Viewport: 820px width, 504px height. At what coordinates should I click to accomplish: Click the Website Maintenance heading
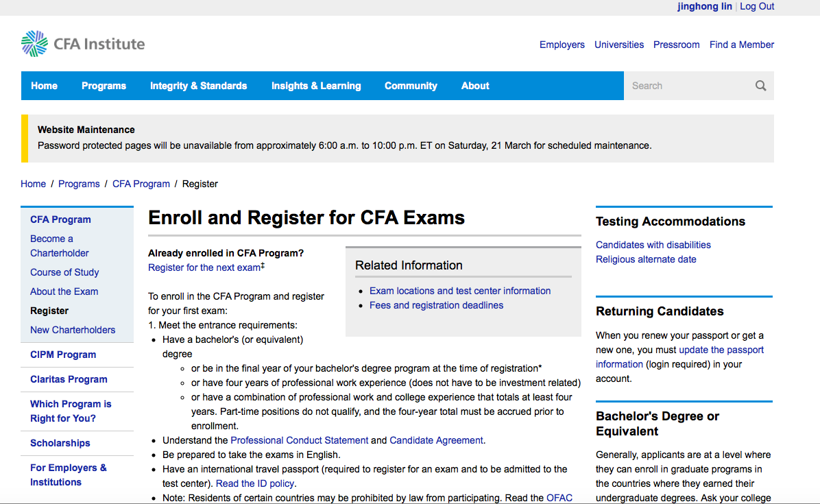86,130
